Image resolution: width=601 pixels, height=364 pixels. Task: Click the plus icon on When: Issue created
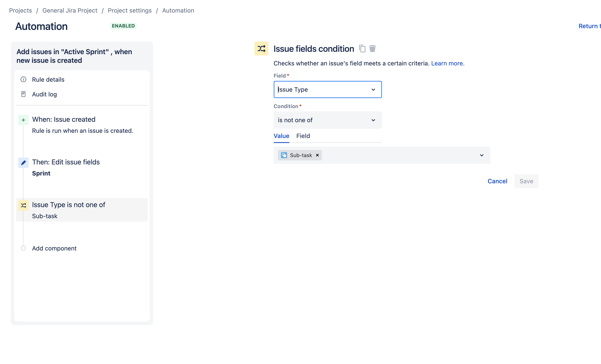point(23,120)
